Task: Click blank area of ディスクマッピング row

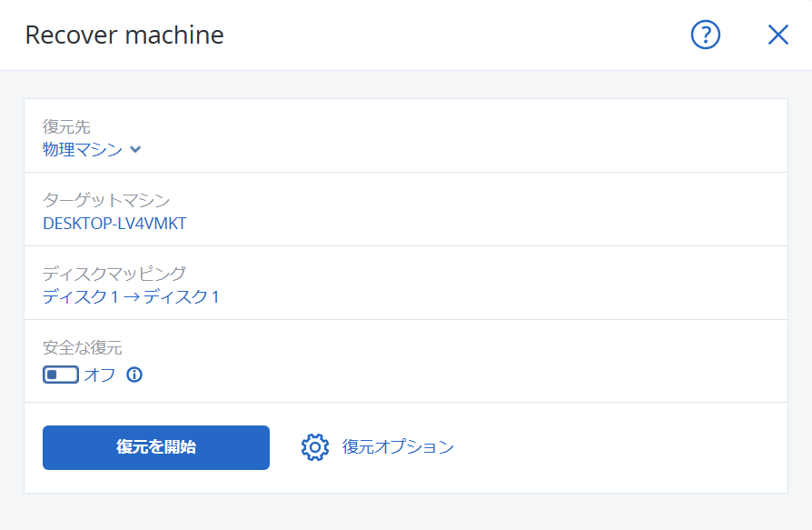Action: click(502, 283)
